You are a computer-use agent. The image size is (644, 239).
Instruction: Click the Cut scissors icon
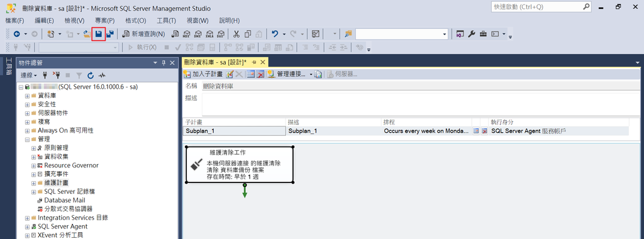236,34
